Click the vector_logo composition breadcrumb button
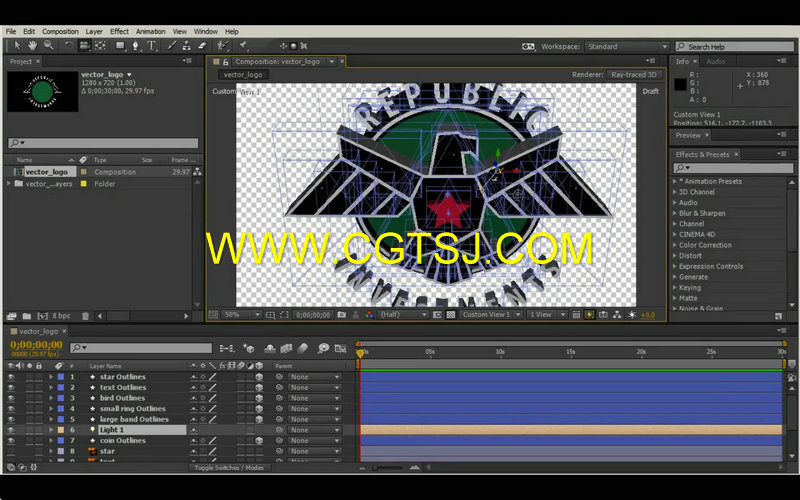The image size is (800, 500). point(243,75)
